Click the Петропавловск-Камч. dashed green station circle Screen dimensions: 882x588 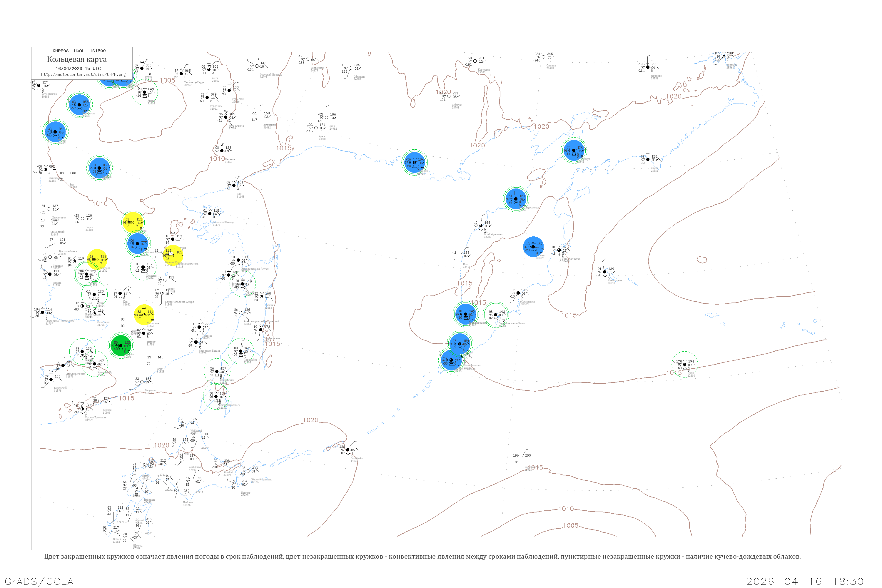point(495,315)
